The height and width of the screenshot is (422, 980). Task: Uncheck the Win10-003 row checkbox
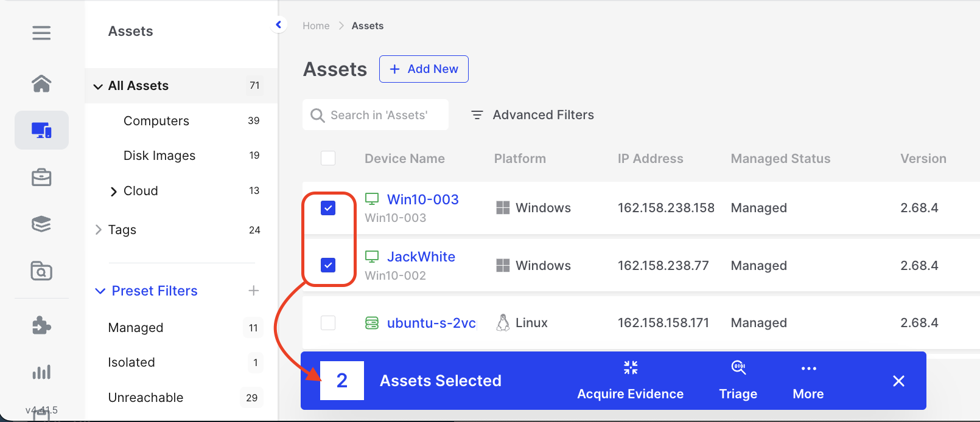328,208
